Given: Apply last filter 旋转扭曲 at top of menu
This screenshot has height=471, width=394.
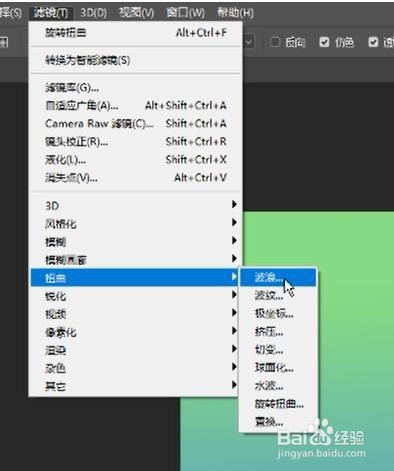Looking at the screenshot, I should [x=136, y=33].
